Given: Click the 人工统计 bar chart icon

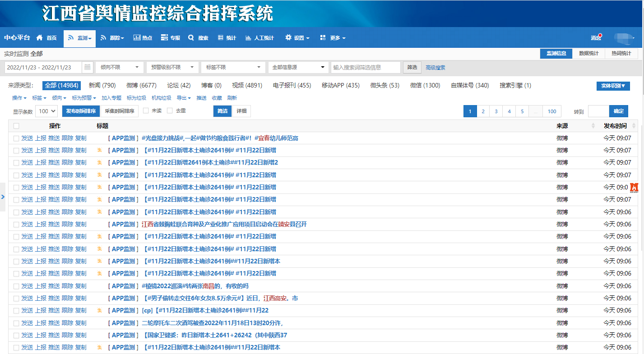Looking at the screenshot, I should pos(248,38).
